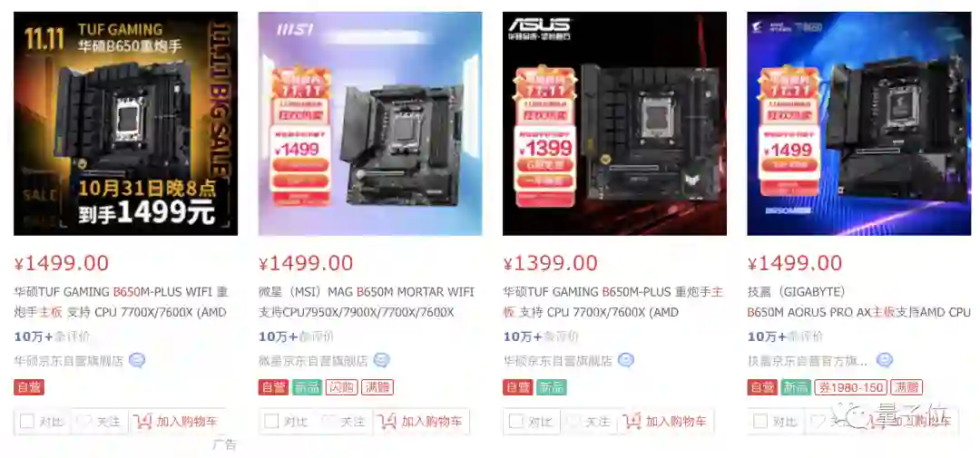Viewport: 980px width, 458px height.
Task: Open 技嘉 B650M AORUS PRO AX title link
Action: pyautogui.click(x=858, y=302)
